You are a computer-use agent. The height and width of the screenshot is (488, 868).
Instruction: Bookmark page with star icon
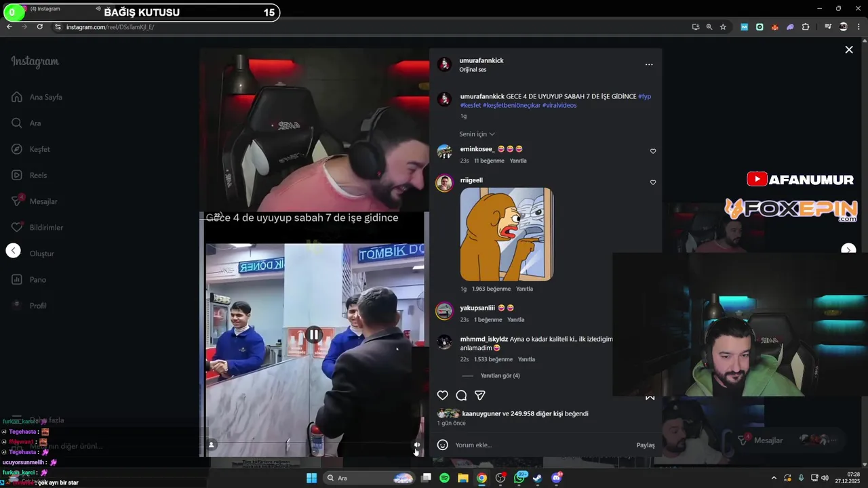coord(723,27)
